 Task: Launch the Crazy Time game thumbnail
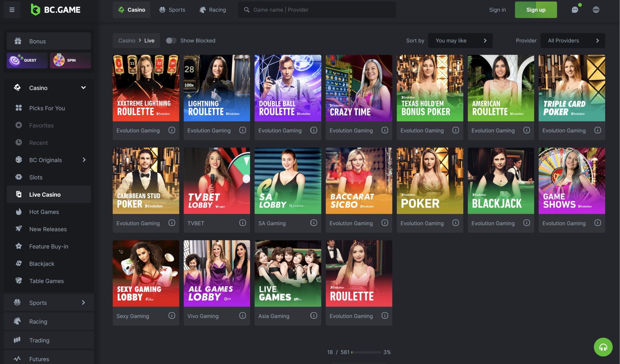click(x=359, y=88)
